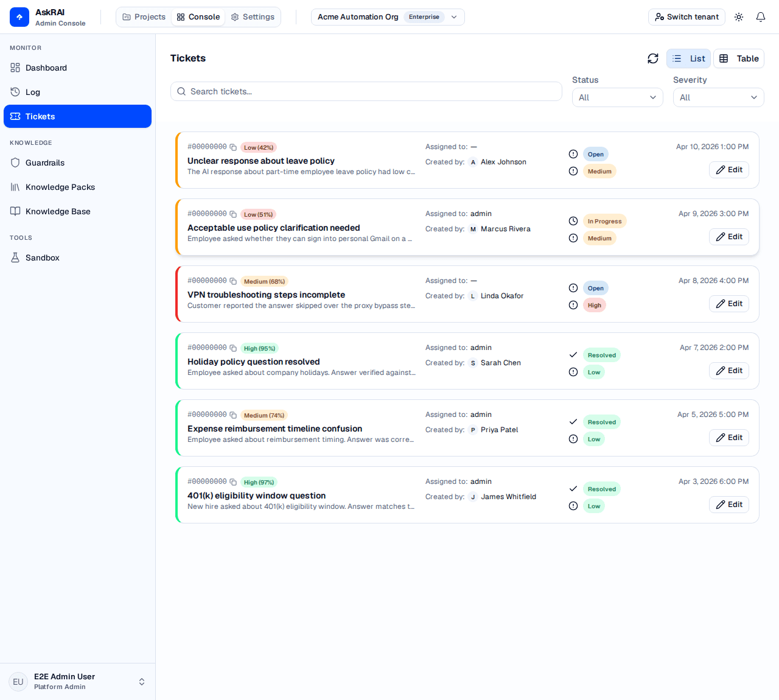Open the Status filter dropdown

click(618, 97)
